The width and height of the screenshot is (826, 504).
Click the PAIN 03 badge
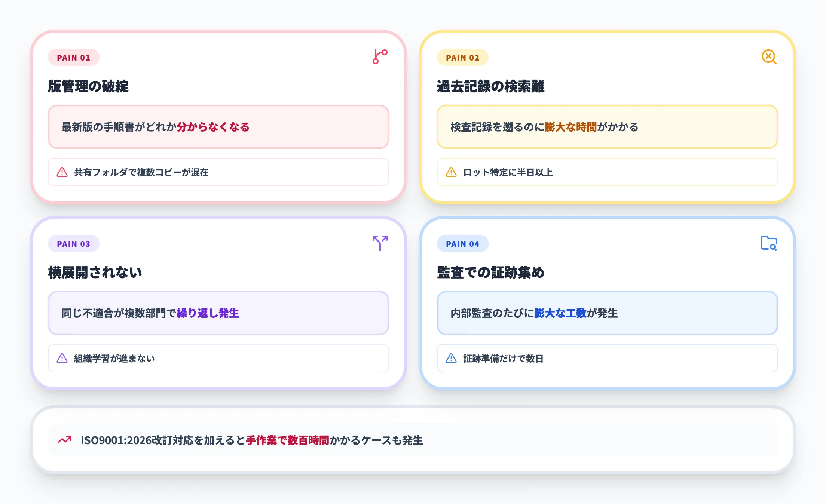tap(73, 243)
